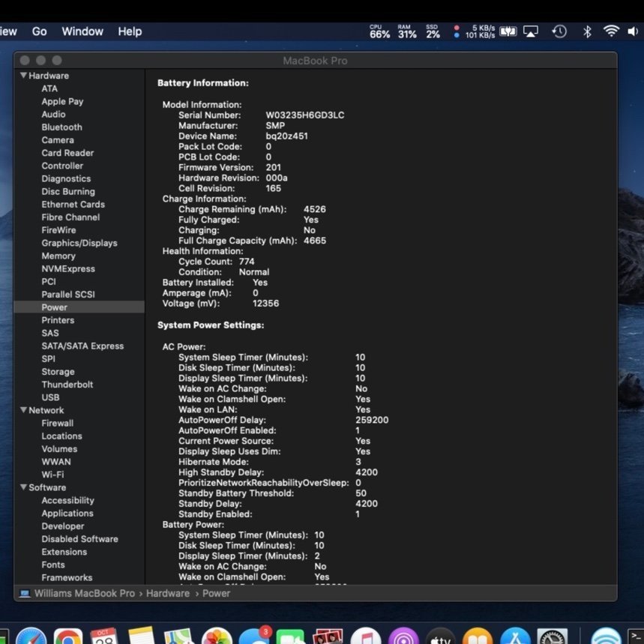The height and width of the screenshot is (644, 644).
Task: Open the Window menu
Action: 82,31
